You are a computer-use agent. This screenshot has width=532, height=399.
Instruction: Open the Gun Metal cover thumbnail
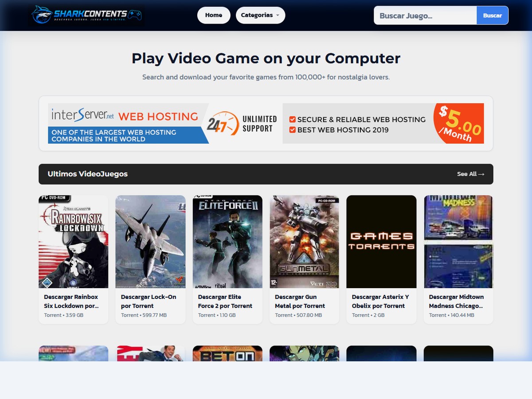(x=305, y=242)
